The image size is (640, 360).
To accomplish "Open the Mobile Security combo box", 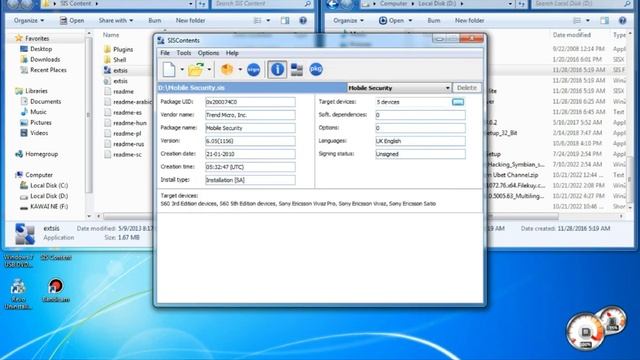I will (x=399, y=88).
